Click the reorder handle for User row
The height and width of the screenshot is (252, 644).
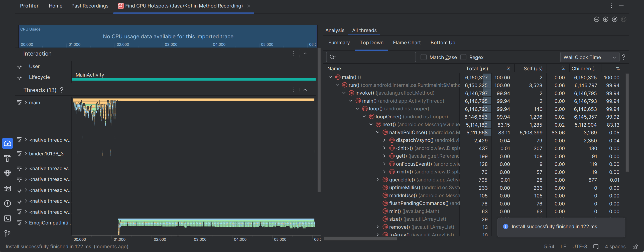(x=20, y=66)
